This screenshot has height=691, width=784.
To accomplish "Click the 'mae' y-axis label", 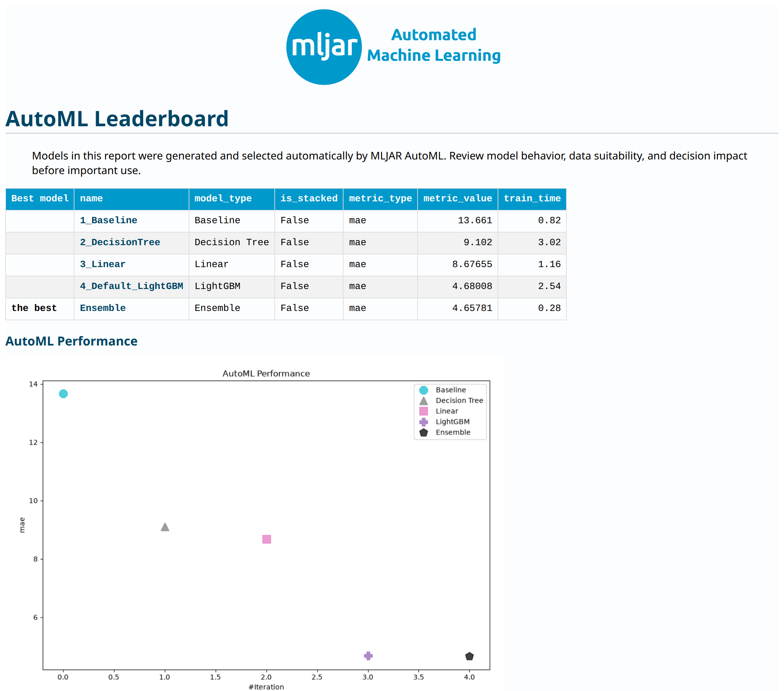I will click(22, 525).
